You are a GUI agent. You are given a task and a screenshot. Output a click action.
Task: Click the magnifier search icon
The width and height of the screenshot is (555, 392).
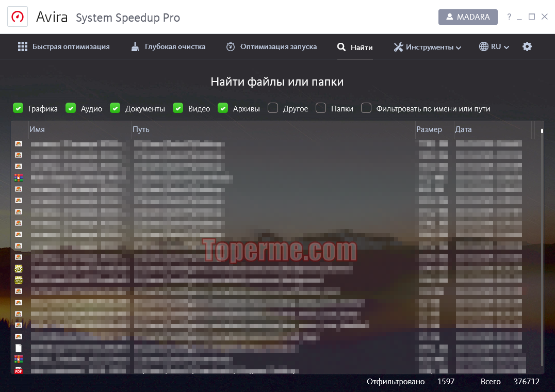tap(341, 47)
